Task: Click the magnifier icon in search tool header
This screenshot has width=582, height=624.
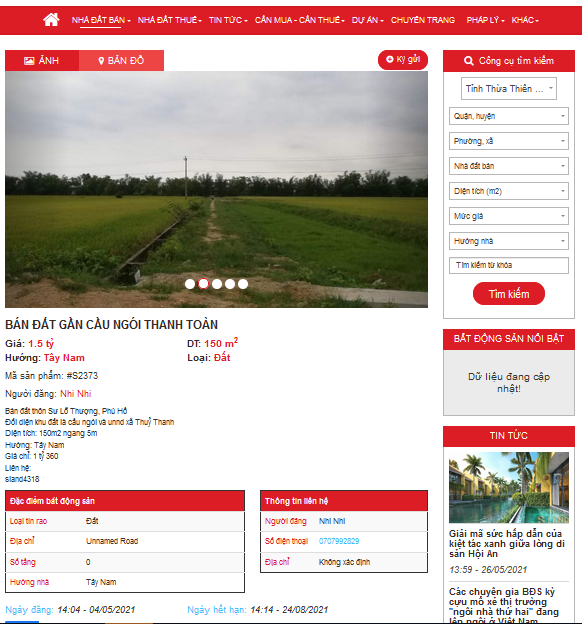Action: click(469, 61)
